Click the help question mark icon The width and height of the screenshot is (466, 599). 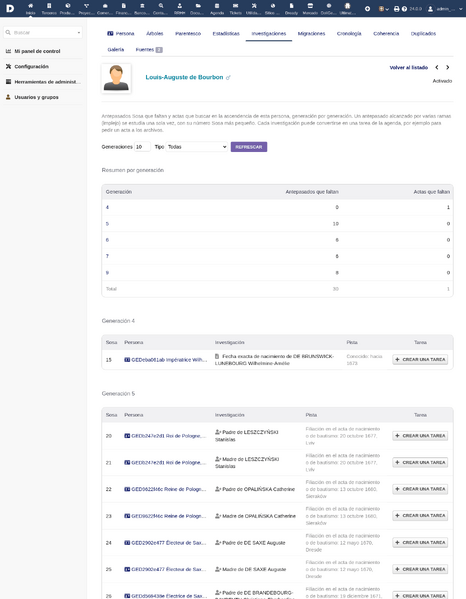404,8
